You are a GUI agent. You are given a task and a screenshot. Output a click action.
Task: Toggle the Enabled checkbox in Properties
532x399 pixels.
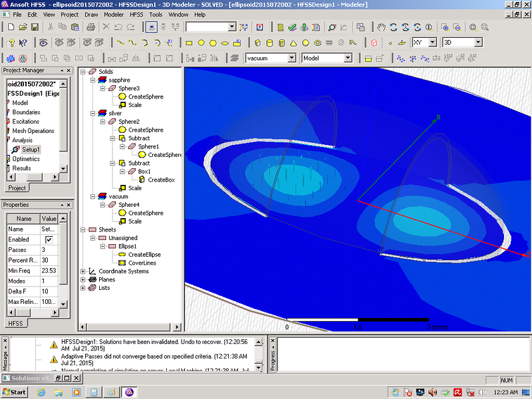coord(49,239)
